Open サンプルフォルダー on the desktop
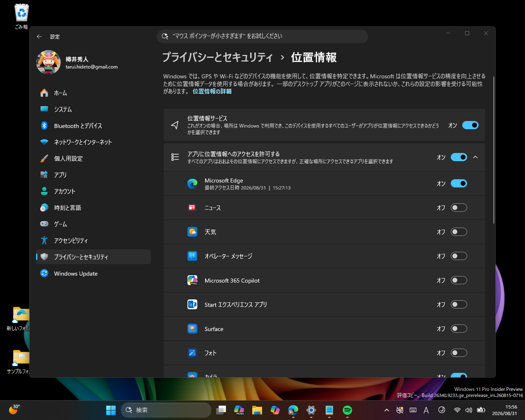The height and width of the screenshot is (420, 525). 18,362
